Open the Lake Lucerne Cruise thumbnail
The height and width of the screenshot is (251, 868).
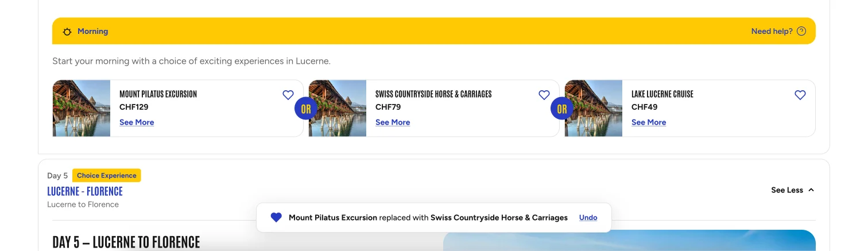(594, 108)
